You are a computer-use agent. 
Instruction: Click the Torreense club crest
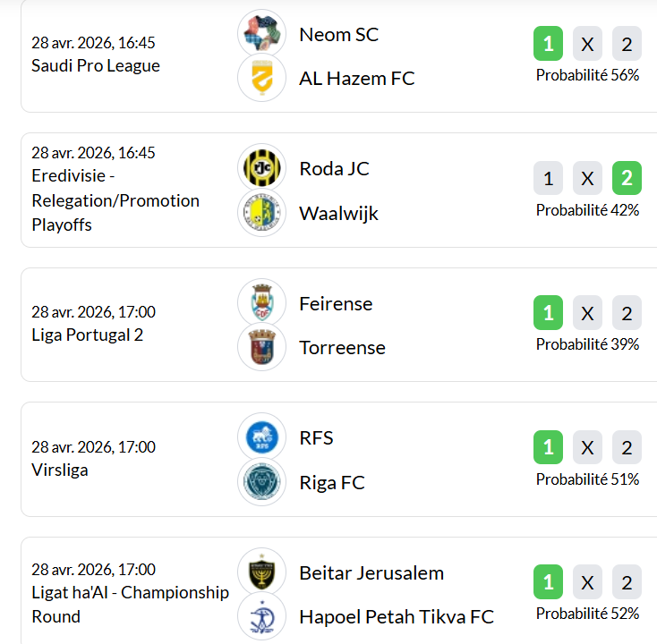pyautogui.click(x=261, y=347)
